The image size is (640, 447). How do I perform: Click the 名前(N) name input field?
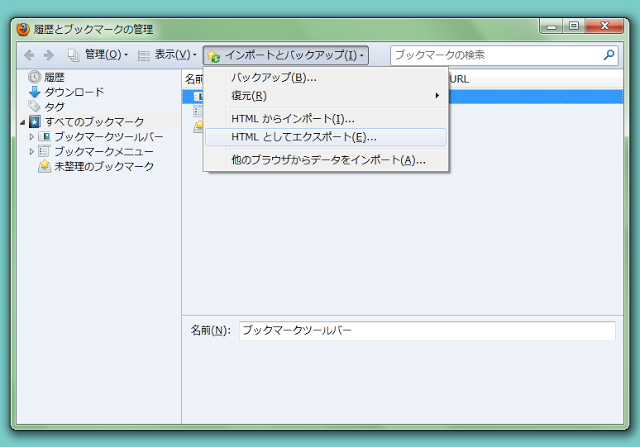point(427,331)
